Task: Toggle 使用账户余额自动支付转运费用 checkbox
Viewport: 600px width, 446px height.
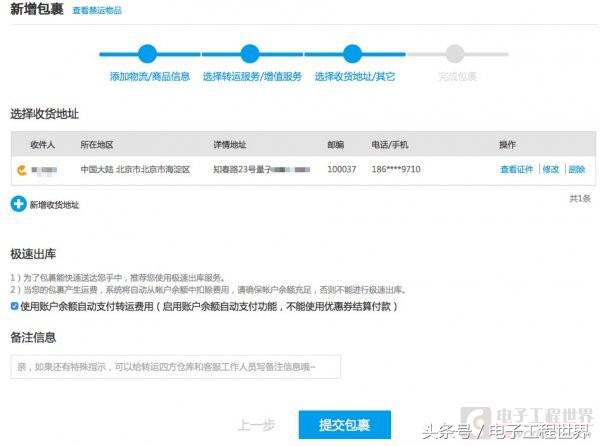Action: tap(14, 304)
